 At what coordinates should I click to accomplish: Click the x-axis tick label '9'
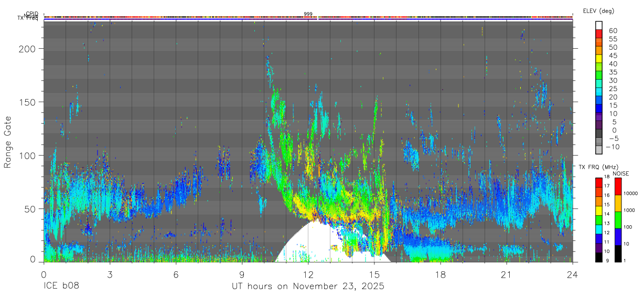(242, 274)
